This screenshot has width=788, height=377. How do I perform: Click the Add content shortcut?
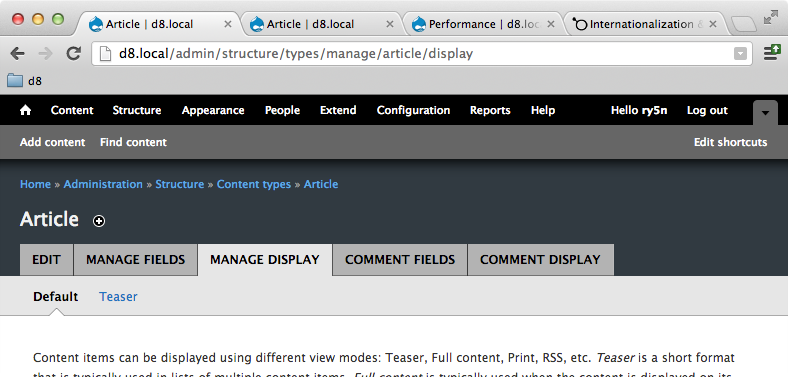52,142
